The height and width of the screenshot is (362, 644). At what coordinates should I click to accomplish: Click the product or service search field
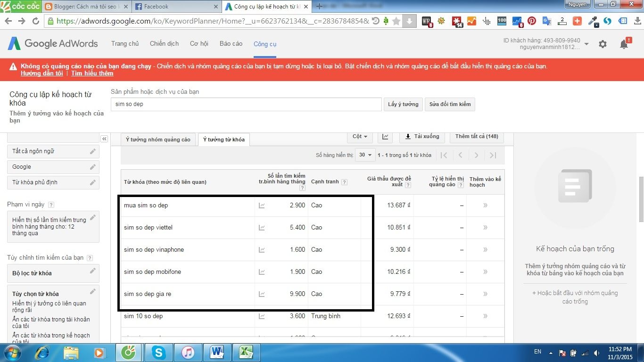coord(246,104)
